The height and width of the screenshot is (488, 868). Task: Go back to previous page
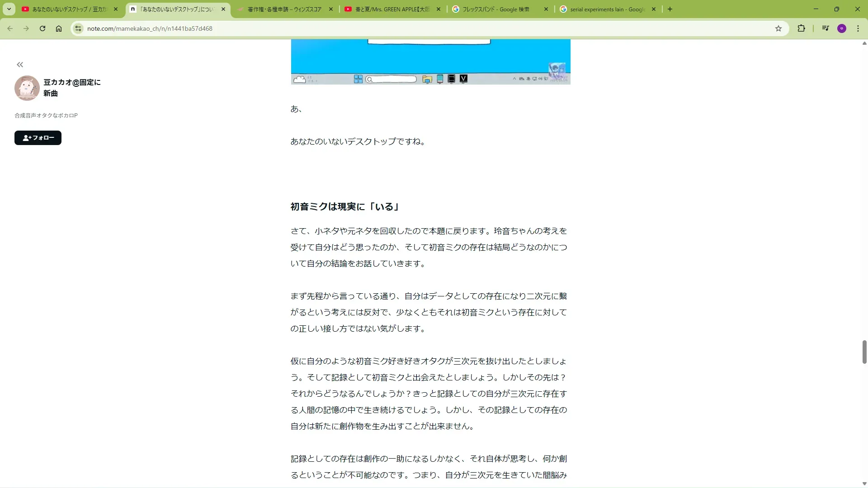(10, 28)
